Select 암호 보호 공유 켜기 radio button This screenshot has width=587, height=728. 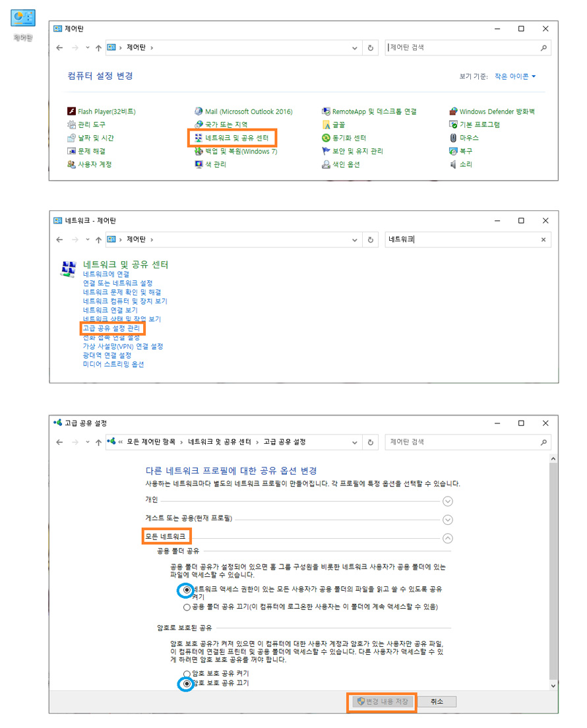pos(187,674)
